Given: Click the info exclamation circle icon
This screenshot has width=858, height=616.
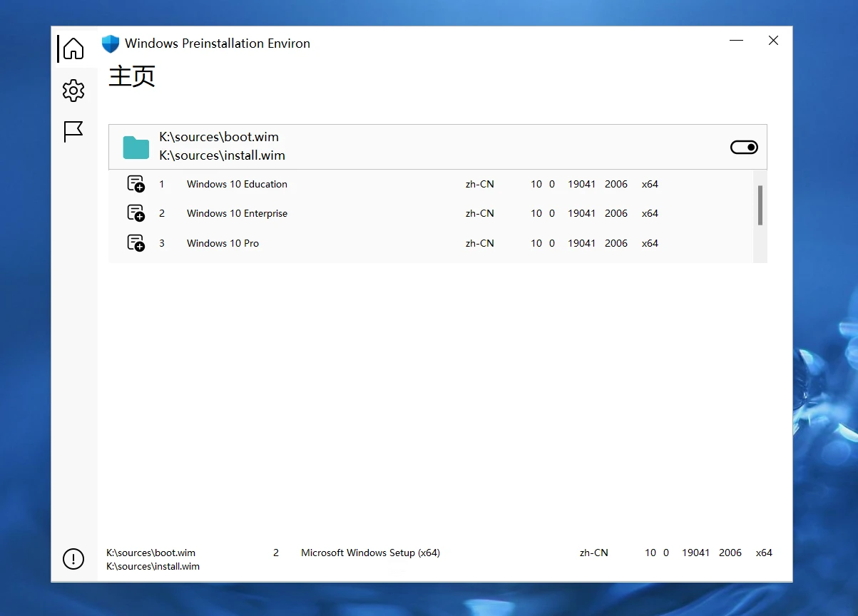Looking at the screenshot, I should point(73,559).
